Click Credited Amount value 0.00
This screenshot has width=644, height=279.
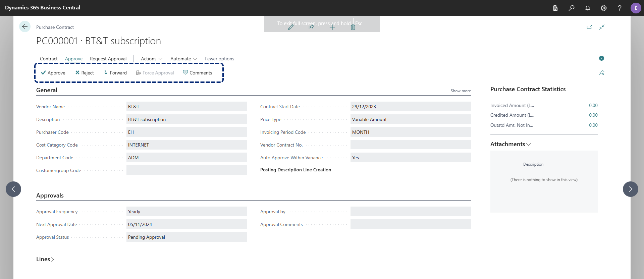click(x=593, y=115)
